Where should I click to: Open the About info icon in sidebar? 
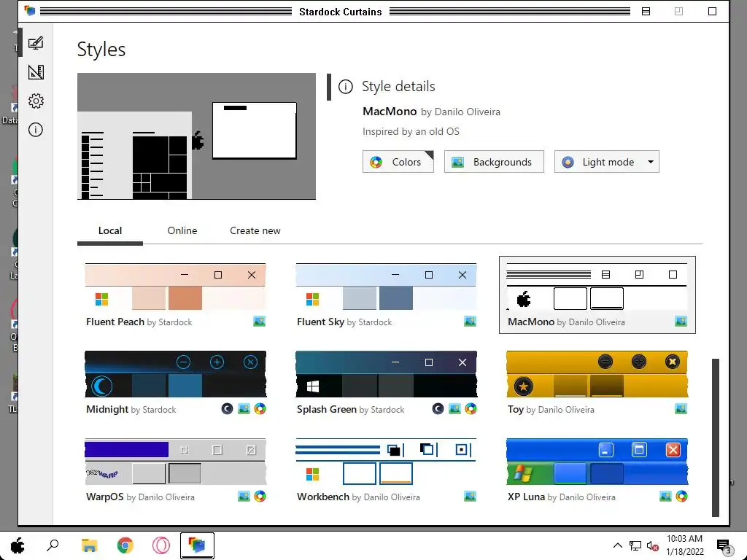tap(36, 130)
